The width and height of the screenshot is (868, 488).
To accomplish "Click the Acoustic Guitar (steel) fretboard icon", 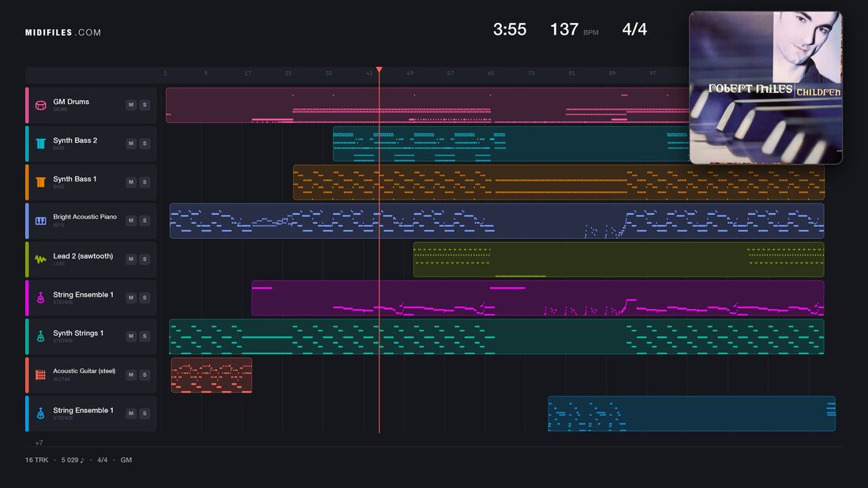I will 40,374.
